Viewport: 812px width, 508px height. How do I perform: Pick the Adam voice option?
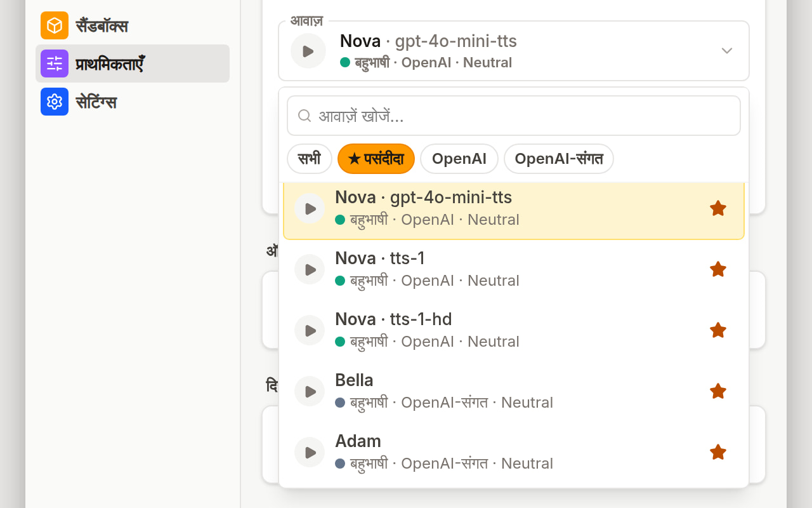(x=514, y=453)
